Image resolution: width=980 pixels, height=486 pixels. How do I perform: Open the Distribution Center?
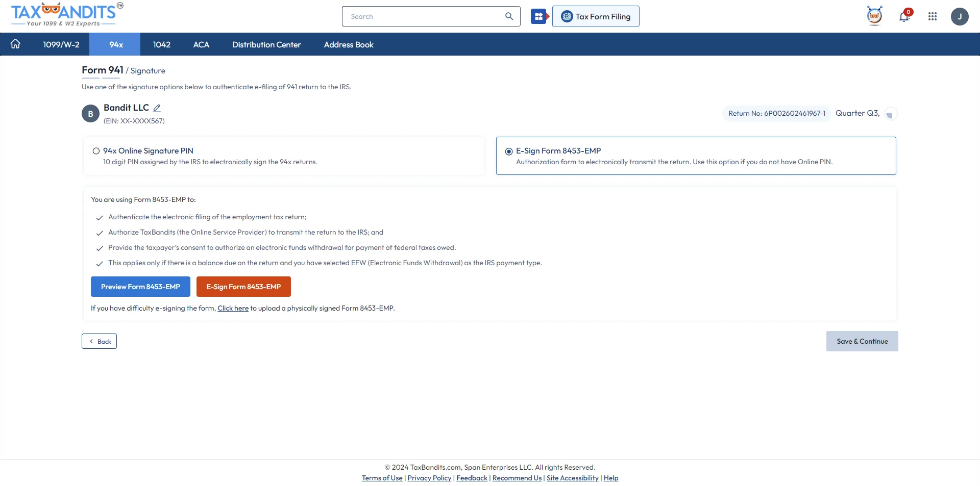tap(266, 44)
